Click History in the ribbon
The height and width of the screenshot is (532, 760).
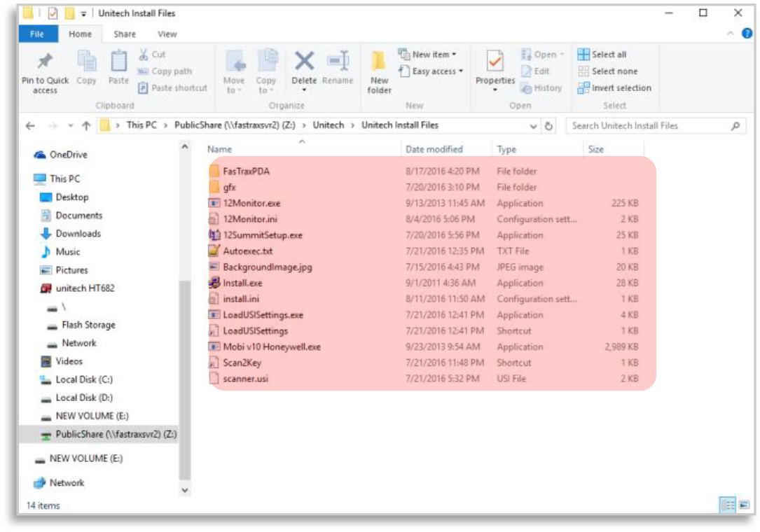click(x=541, y=87)
